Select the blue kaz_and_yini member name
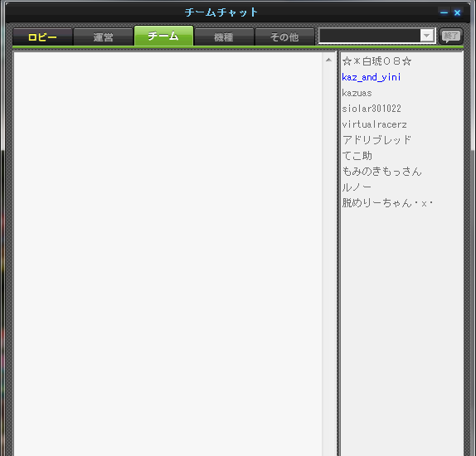476x456 pixels. (371, 77)
